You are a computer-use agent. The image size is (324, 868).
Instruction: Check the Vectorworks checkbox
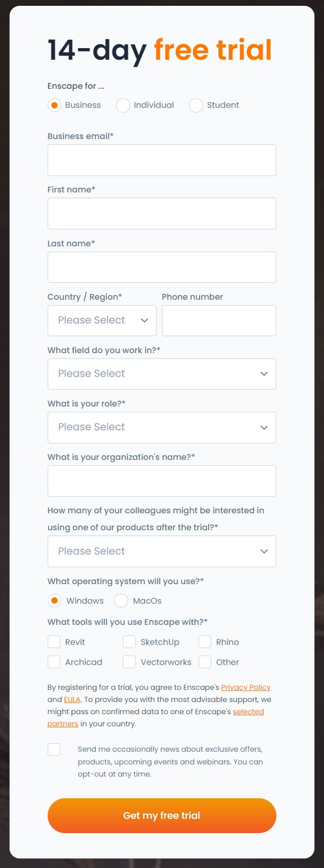[129, 662]
